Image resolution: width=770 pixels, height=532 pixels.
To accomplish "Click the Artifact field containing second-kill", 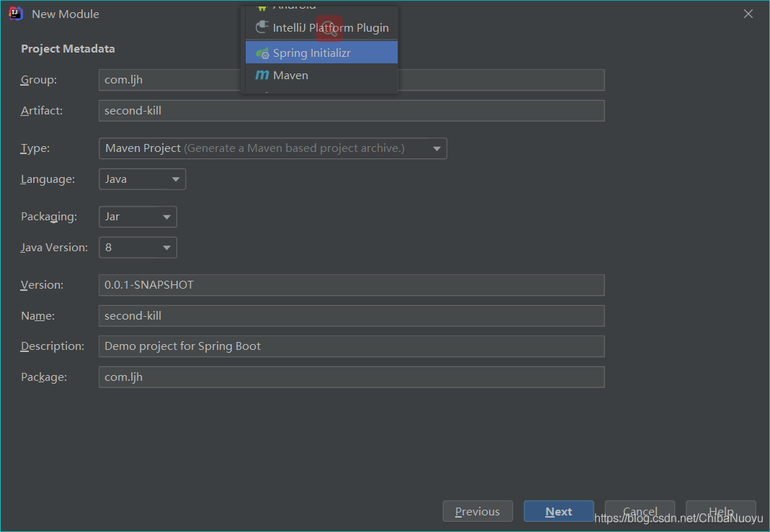I will coord(352,110).
